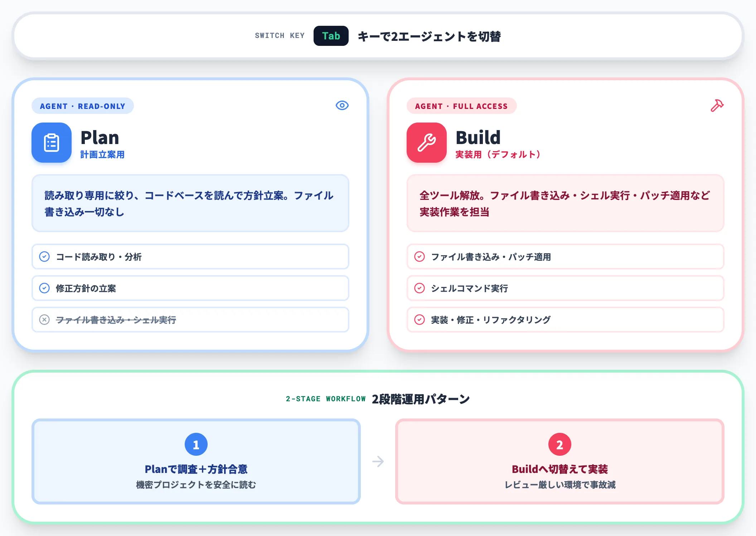Click the X icon beside ファイル書き込み・シェル実行
This screenshot has width=756, height=536.
pyautogui.click(x=44, y=320)
